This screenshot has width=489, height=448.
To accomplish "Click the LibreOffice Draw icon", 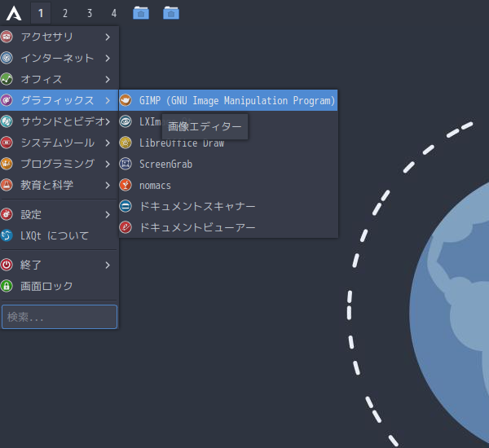I will click(126, 143).
